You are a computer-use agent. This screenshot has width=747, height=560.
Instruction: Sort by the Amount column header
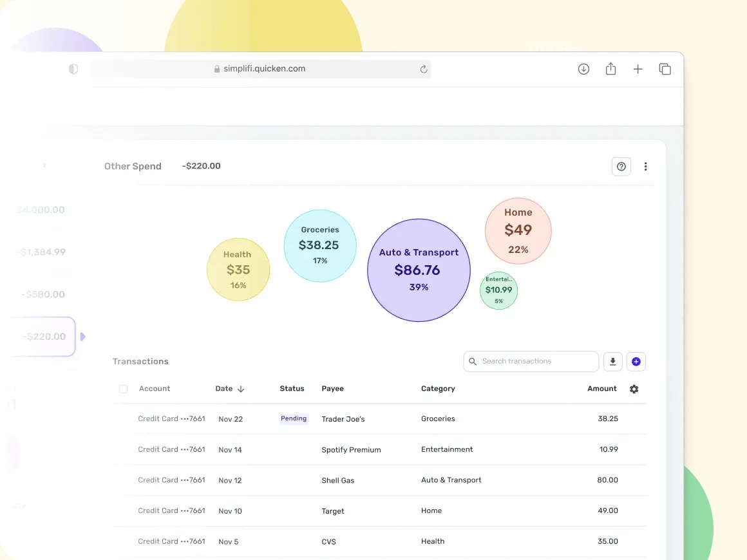[x=601, y=389]
